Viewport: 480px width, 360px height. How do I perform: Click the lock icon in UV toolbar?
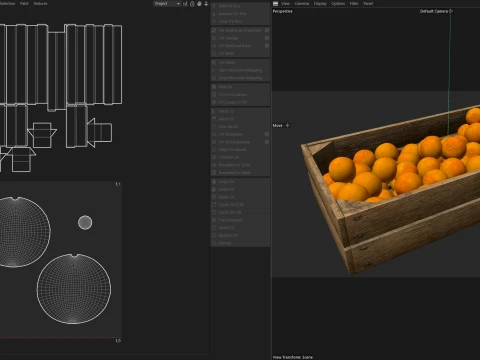(192, 4)
